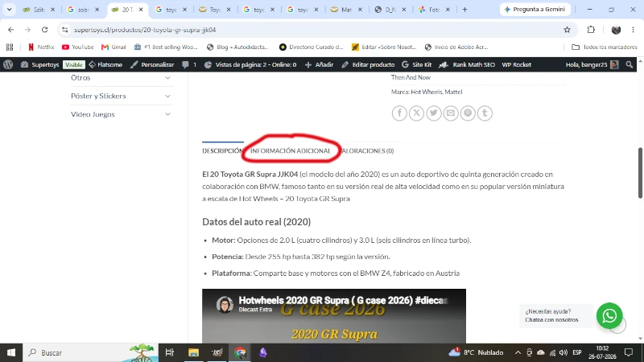Open admin bar search magnifier

630,64
